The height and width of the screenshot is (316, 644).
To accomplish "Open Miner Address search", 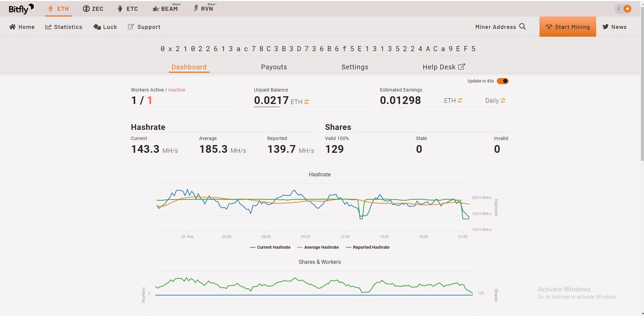I will tap(500, 27).
